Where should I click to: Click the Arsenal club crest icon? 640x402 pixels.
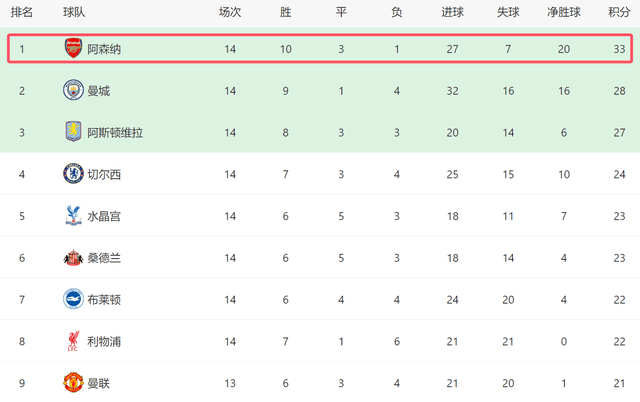click(72, 48)
